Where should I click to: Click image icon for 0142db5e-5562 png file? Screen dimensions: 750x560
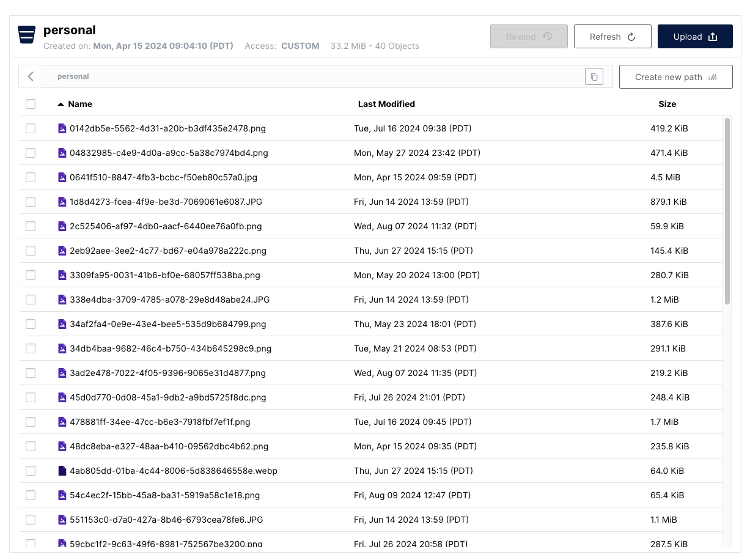[x=62, y=128]
